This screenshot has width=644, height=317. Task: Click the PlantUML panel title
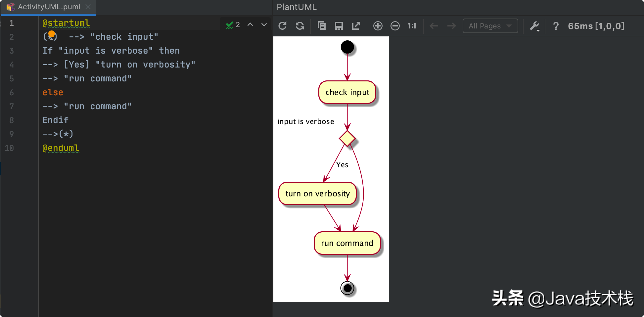pyautogui.click(x=297, y=7)
